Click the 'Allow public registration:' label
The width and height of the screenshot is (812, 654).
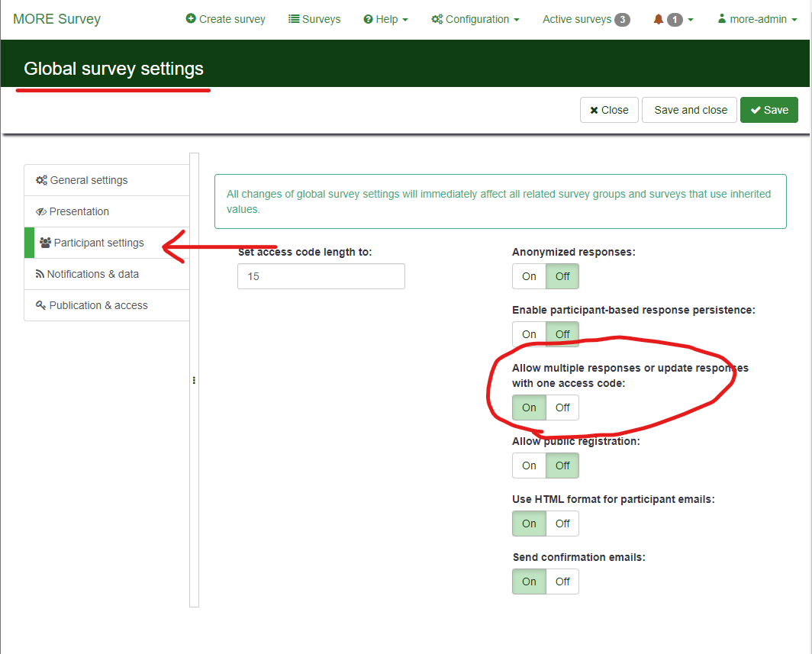pyautogui.click(x=576, y=441)
